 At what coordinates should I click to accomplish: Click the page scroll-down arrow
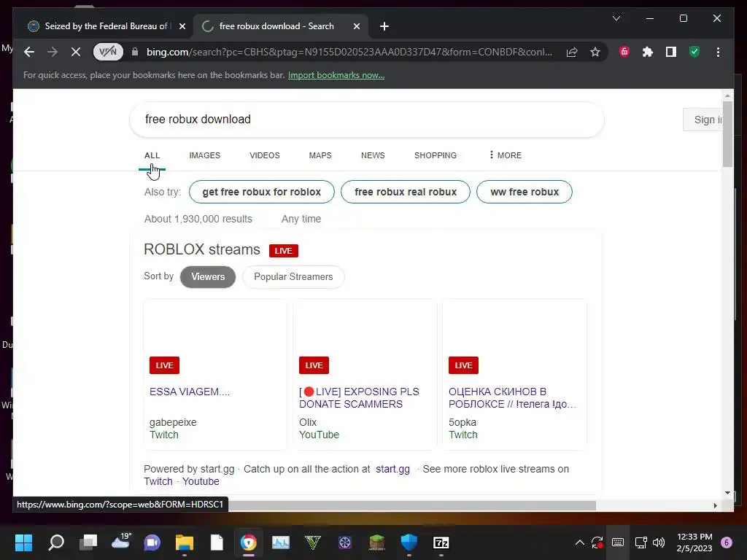(727, 493)
